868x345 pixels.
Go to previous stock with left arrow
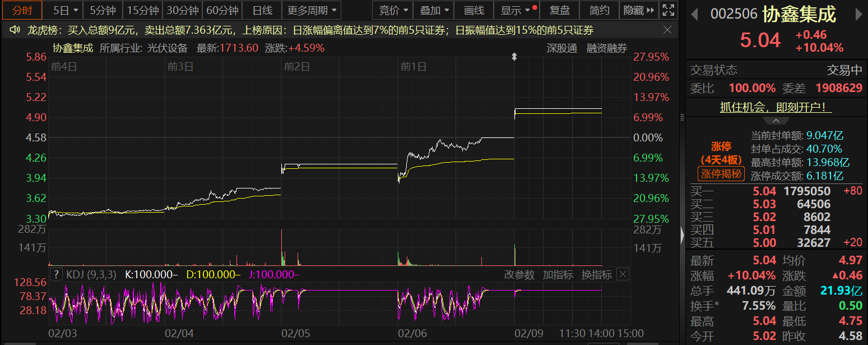(x=695, y=13)
